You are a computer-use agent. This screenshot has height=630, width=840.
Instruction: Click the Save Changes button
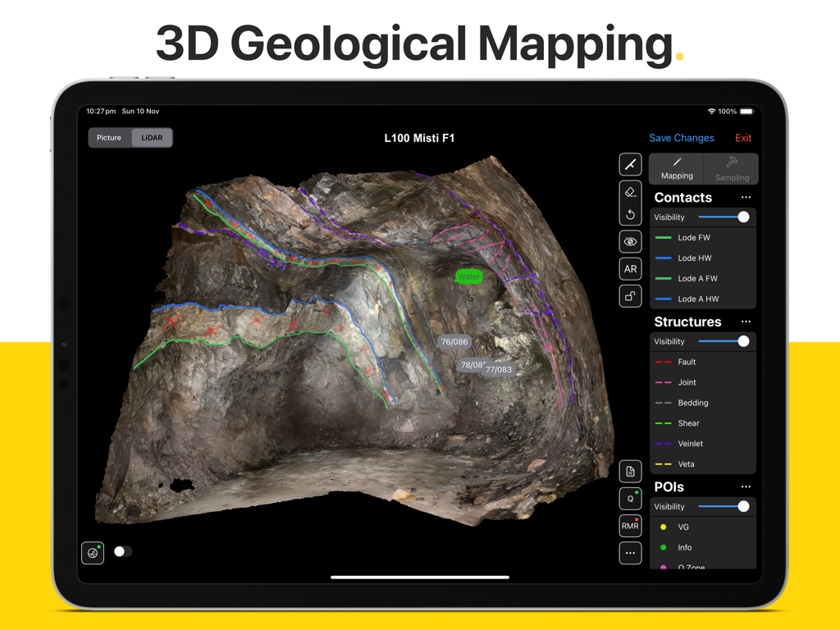tap(682, 137)
